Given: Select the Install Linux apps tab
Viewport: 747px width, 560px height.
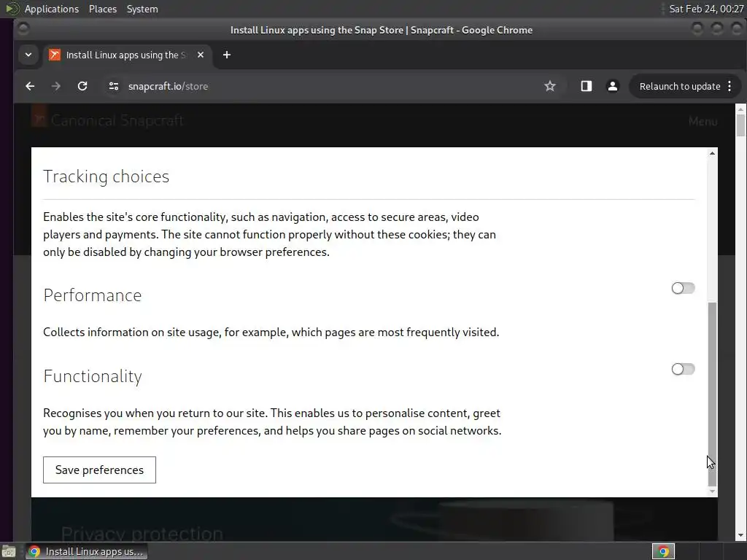Looking at the screenshot, I should click(128, 55).
